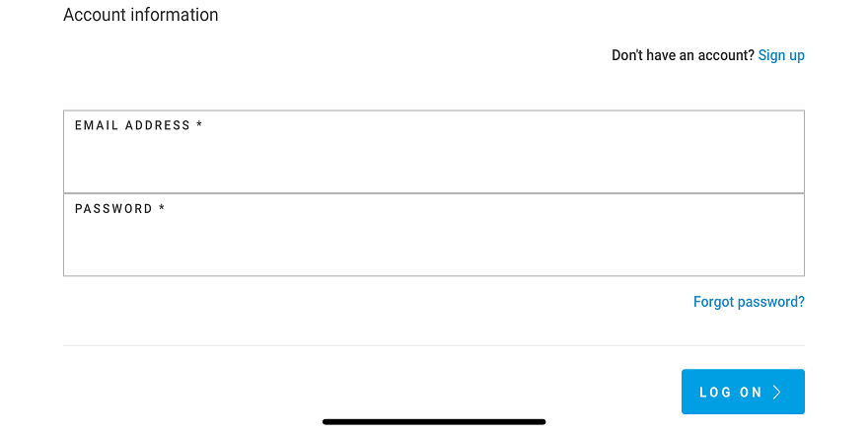Image resolution: width=868 pixels, height=434 pixels.
Task: Follow the Forgot password? link
Action: pos(749,302)
